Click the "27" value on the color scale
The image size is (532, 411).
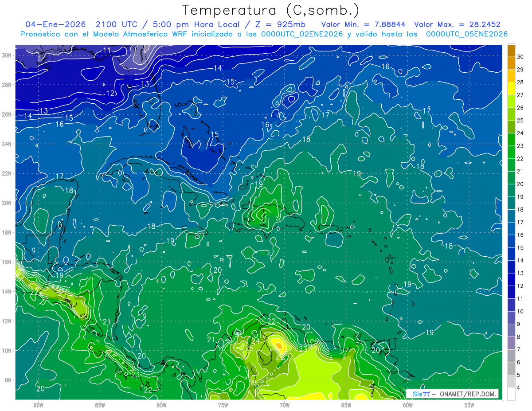click(520, 95)
